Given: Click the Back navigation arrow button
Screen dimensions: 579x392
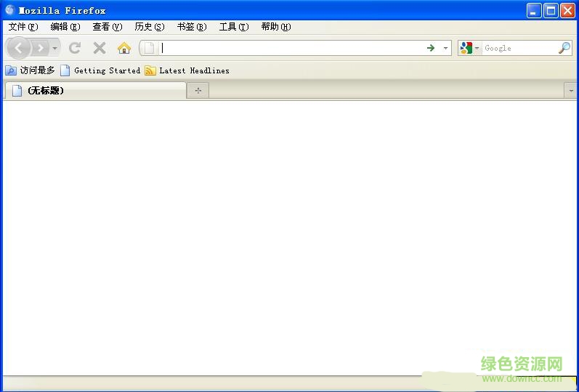Looking at the screenshot, I should [19, 48].
